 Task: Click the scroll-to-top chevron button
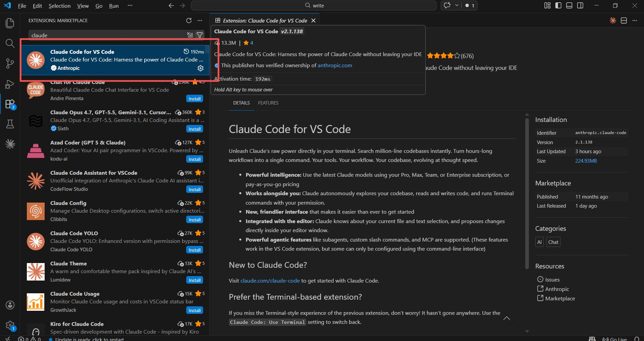coord(507,318)
